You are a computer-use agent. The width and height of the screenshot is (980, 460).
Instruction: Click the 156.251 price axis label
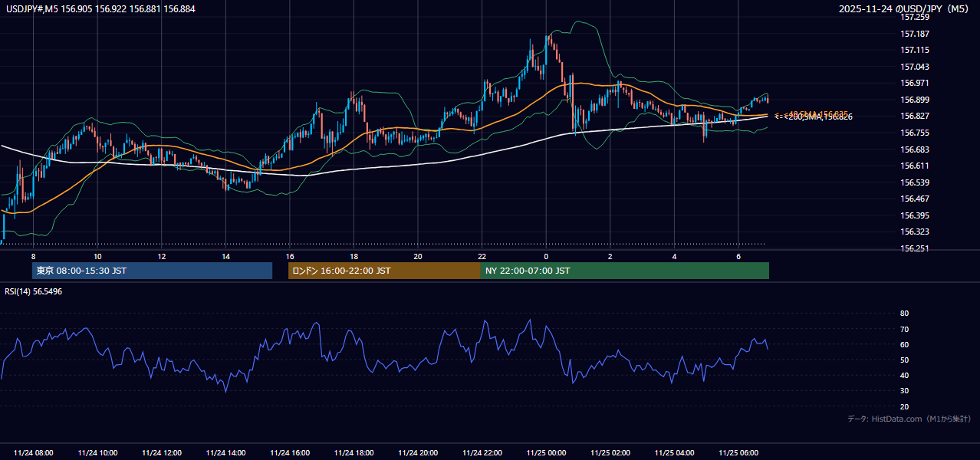pyautogui.click(x=915, y=248)
